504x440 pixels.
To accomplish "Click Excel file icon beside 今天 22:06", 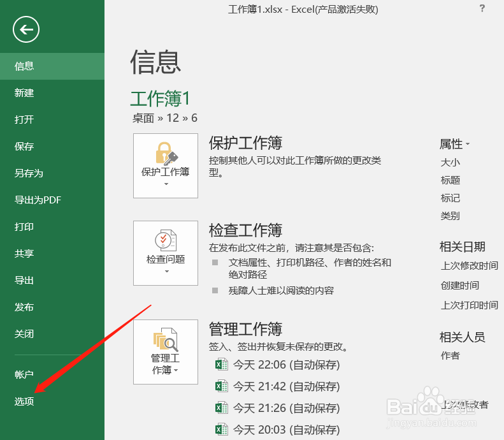I will coord(222,365).
